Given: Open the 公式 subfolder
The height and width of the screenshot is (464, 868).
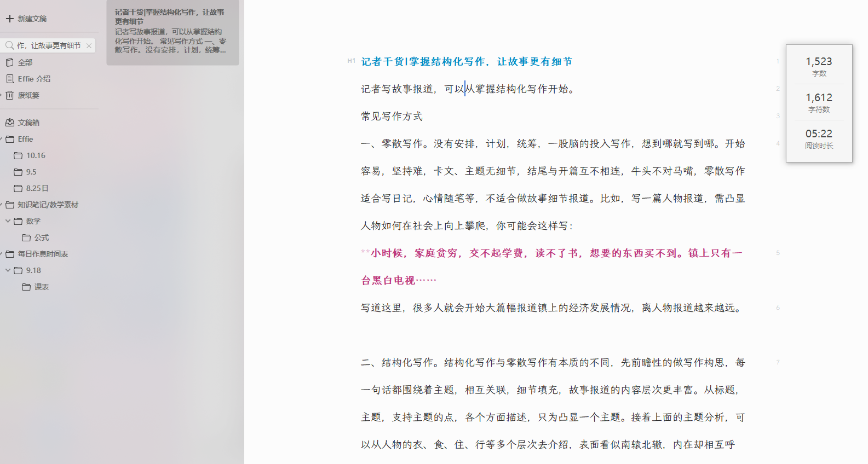Looking at the screenshot, I should 41,237.
